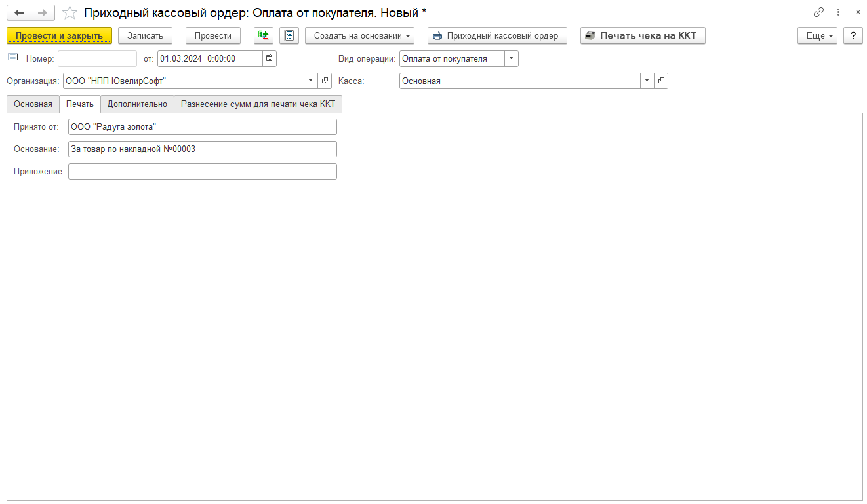Expand the Вид операции dropdown list
Viewport: 867px width, 504px height.
[x=512, y=58]
